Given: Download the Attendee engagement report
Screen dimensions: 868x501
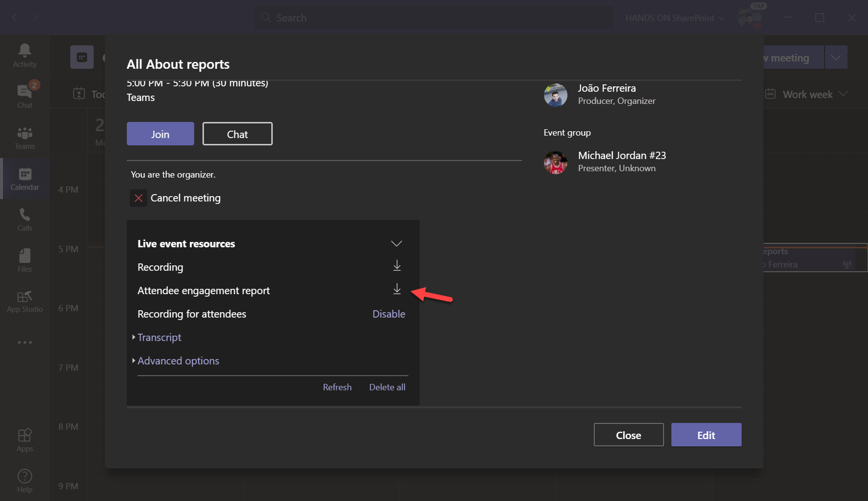Looking at the screenshot, I should 397,290.
